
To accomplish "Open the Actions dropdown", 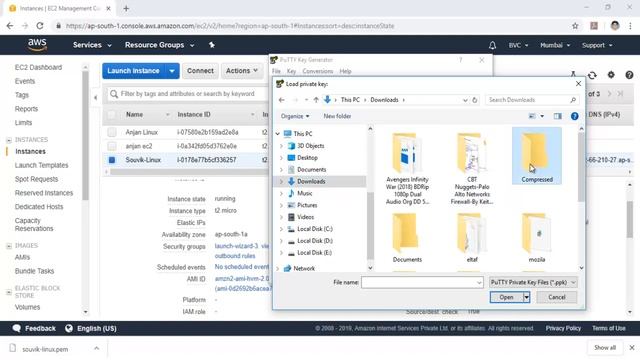I will [x=242, y=71].
